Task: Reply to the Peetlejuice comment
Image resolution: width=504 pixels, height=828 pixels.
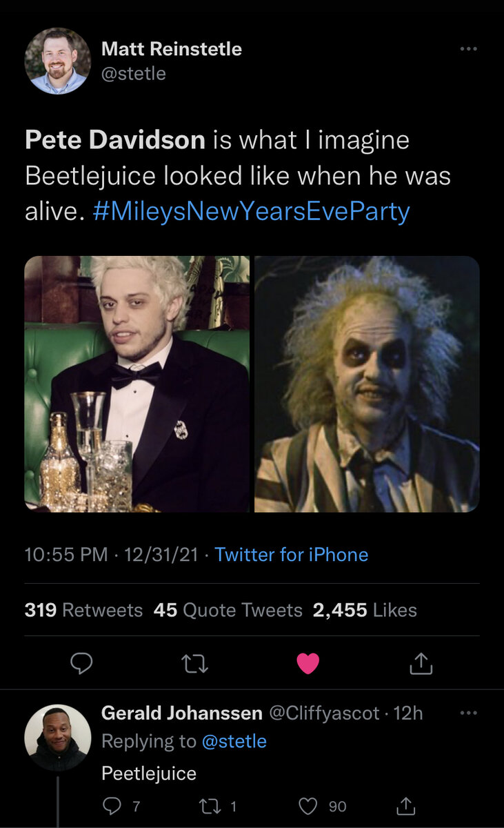Action: pos(112,806)
